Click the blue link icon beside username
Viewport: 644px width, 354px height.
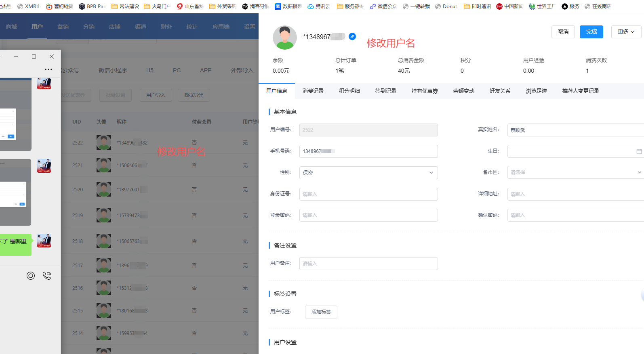click(352, 36)
